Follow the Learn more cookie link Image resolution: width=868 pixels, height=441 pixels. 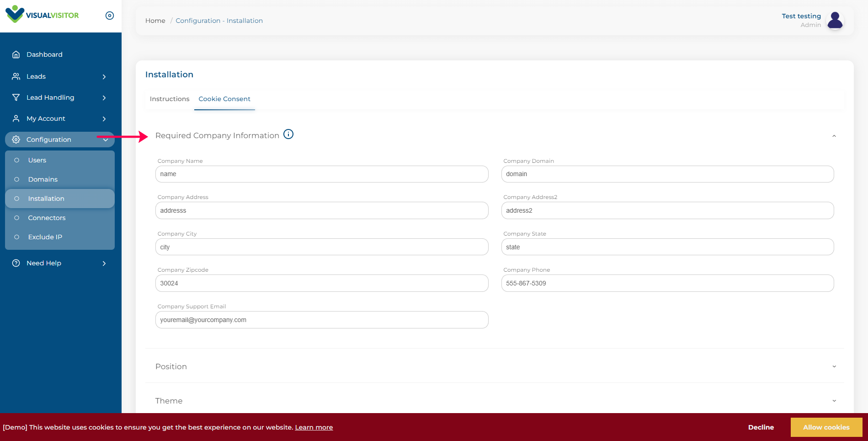point(314,427)
